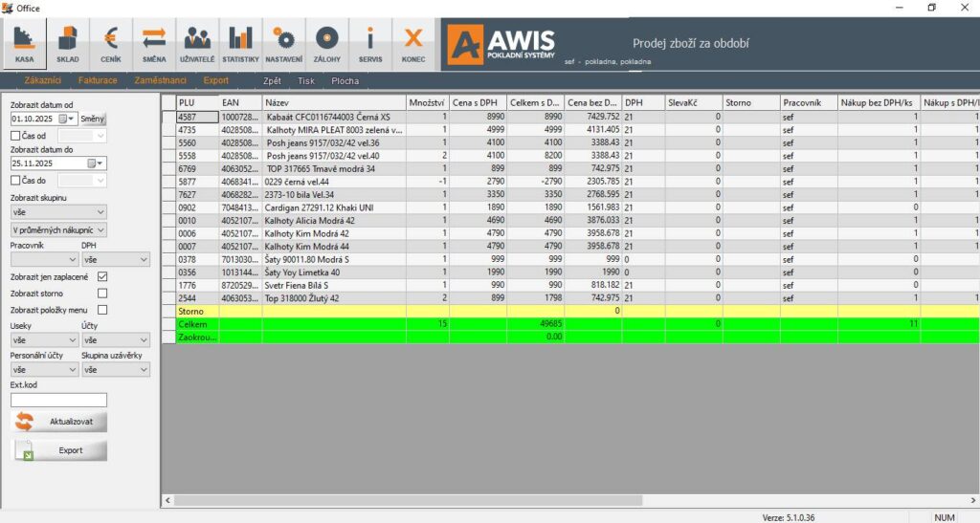The image size is (980, 523).
Task: Sort by the Storno column header
Action: pos(751,103)
